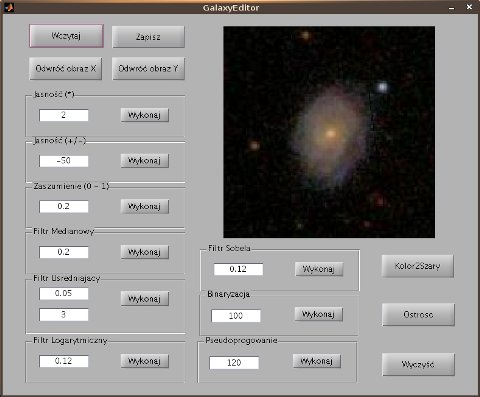Focus the Jasność (*) value field
Image resolution: width=480 pixels, height=397 pixels.
click(64, 115)
